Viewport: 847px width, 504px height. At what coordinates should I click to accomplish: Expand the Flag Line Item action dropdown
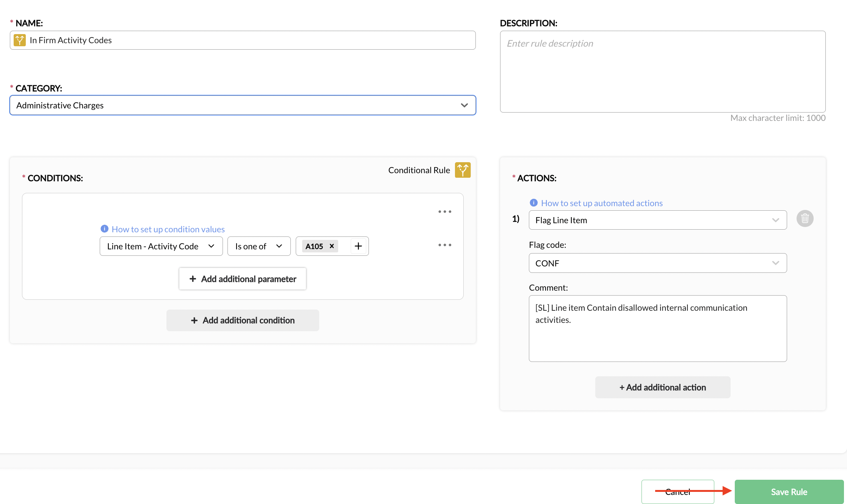click(x=658, y=220)
